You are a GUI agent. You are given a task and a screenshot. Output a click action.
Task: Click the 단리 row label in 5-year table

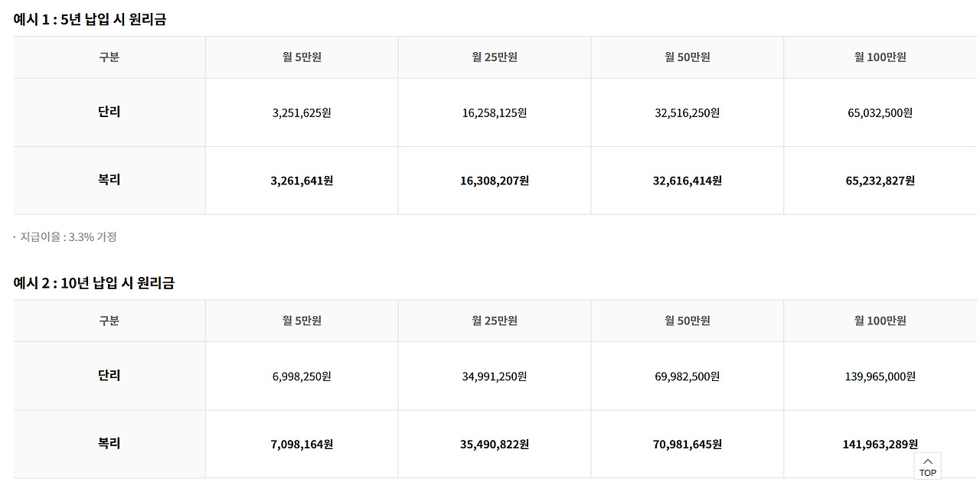pos(109,112)
